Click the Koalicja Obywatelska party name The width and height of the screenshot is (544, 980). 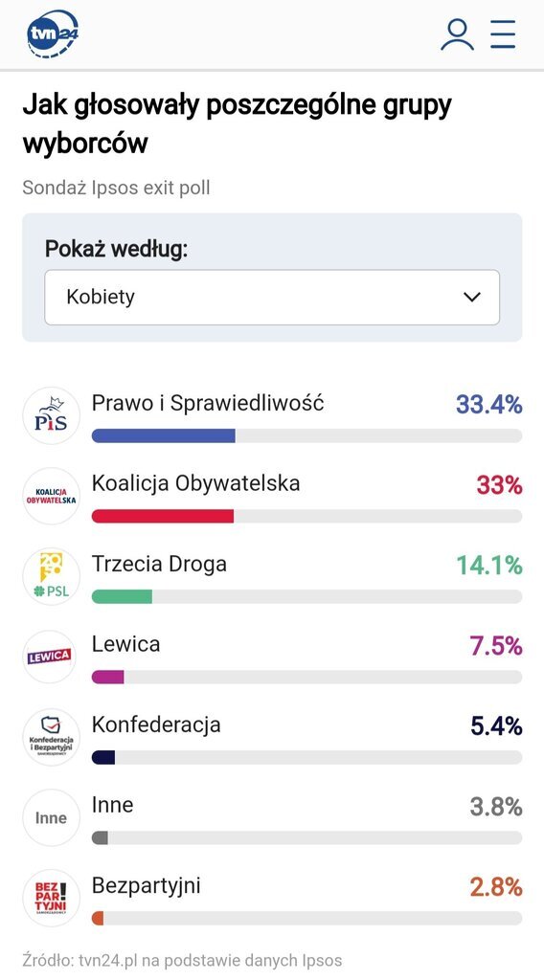[195, 483]
